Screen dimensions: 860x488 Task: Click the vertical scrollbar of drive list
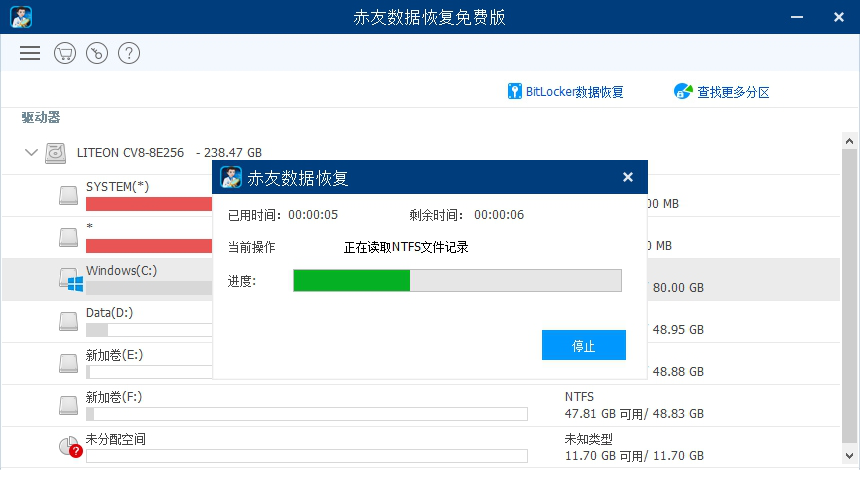tap(849, 300)
